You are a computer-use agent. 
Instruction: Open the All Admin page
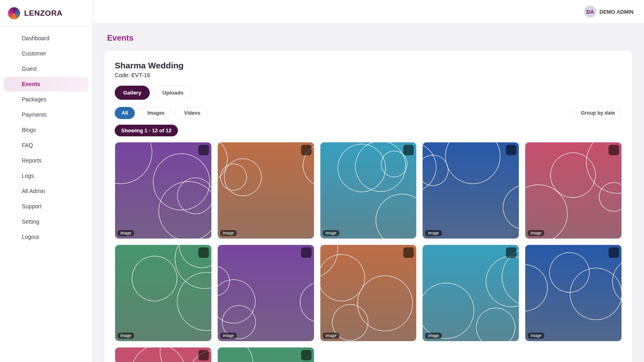tap(46, 191)
